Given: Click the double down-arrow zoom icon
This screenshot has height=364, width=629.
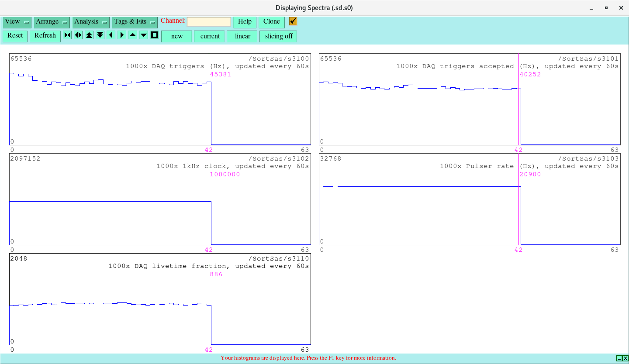Looking at the screenshot, I should (x=100, y=35).
